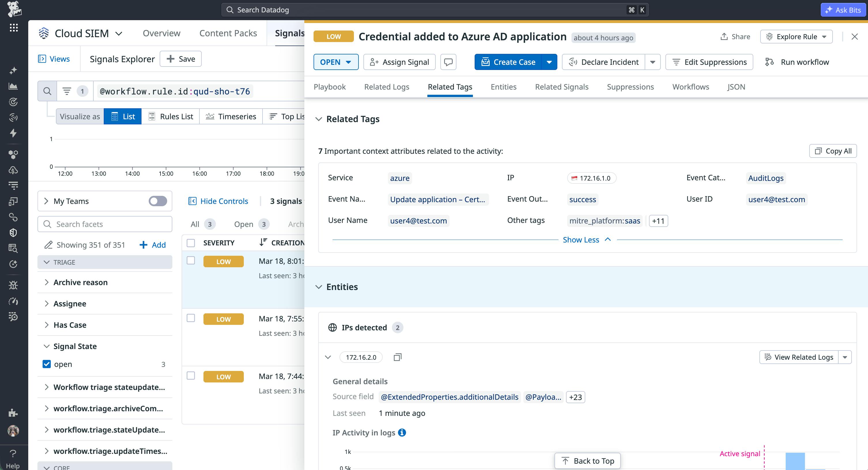Viewport: 868px width, 470px height.
Task: Expand the Archive reason facet
Action: click(x=47, y=282)
